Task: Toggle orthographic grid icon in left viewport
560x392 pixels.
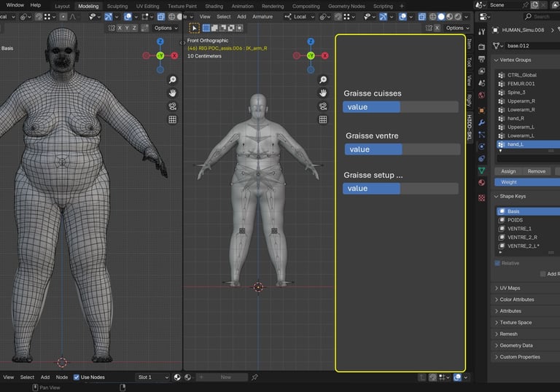Action: click(x=173, y=119)
